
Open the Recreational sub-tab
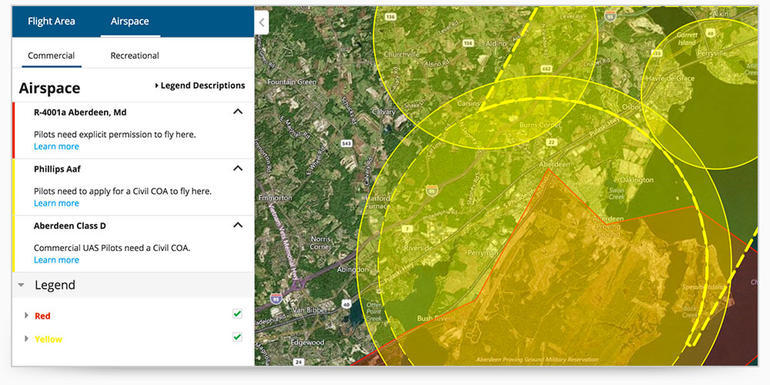[135, 55]
